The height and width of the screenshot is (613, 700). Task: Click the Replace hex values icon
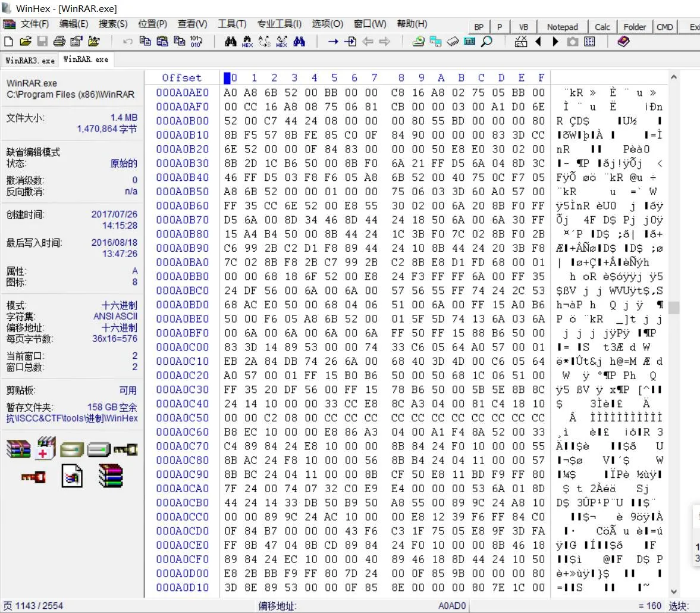coord(282,42)
